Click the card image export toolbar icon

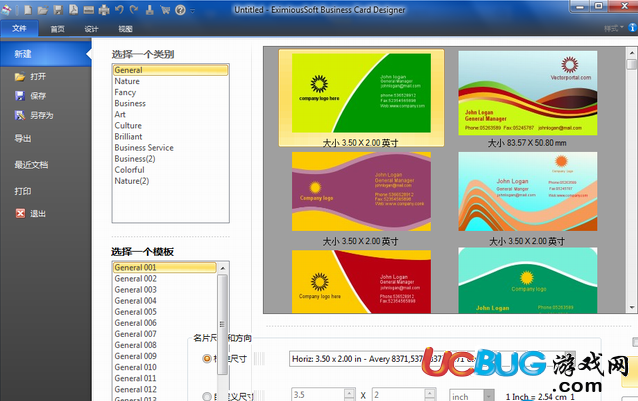pos(89,10)
